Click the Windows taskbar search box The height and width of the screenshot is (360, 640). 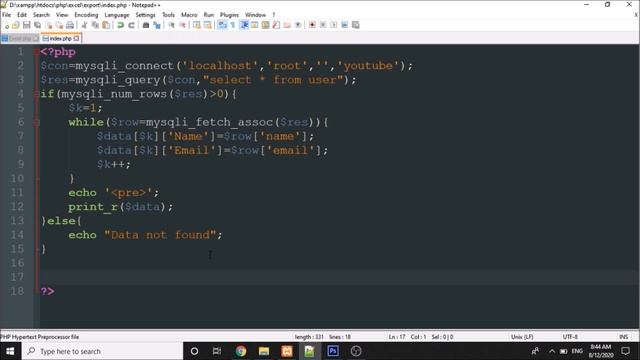(102, 351)
